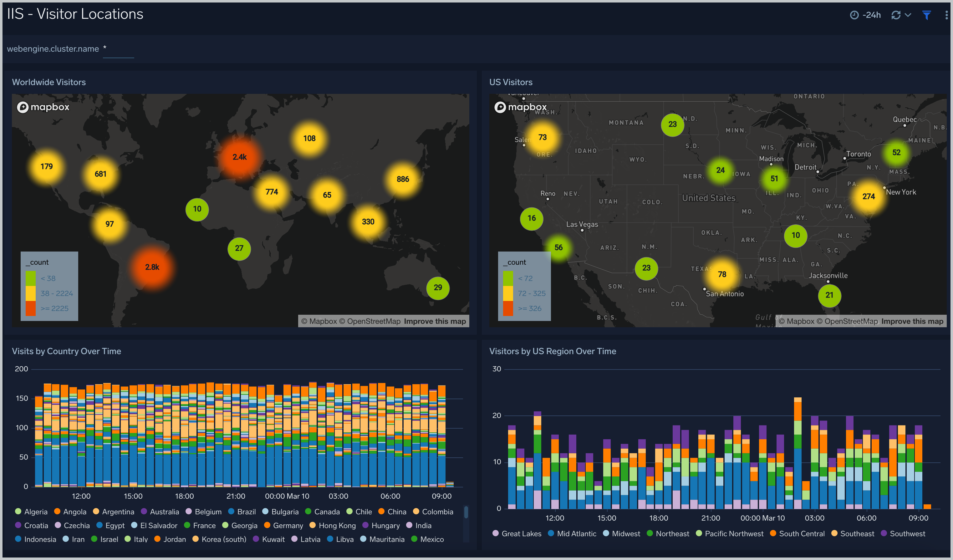Toggle the Mid Atlantic region legend entry
The height and width of the screenshot is (560, 953).
pyautogui.click(x=572, y=533)
